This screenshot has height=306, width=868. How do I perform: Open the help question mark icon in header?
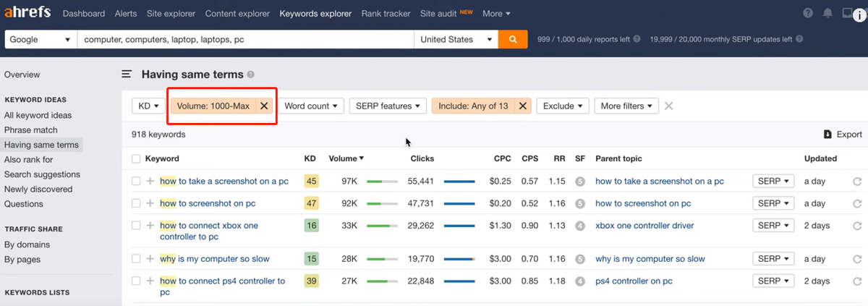coord(808,14)
